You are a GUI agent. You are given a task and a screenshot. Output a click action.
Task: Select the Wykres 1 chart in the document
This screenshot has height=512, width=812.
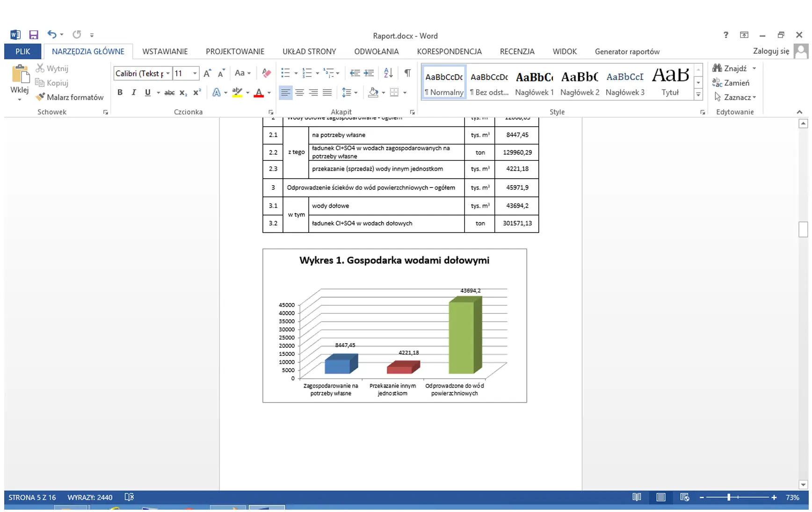[394, 325]
